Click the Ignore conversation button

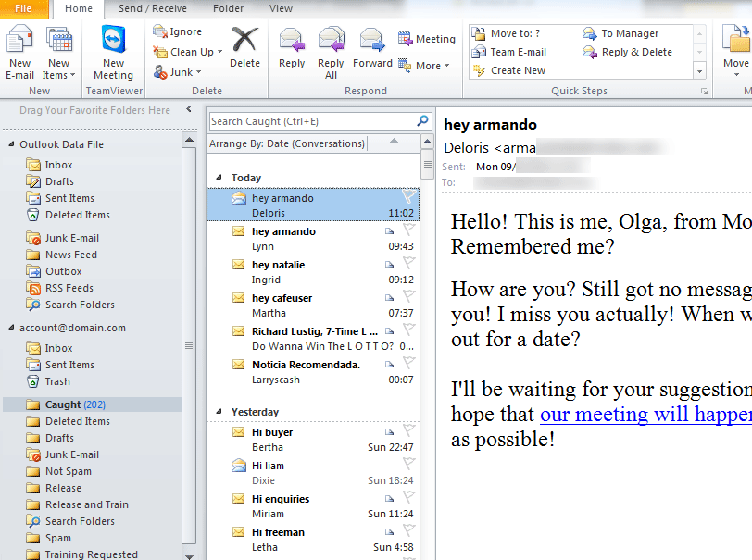point(178,31)
